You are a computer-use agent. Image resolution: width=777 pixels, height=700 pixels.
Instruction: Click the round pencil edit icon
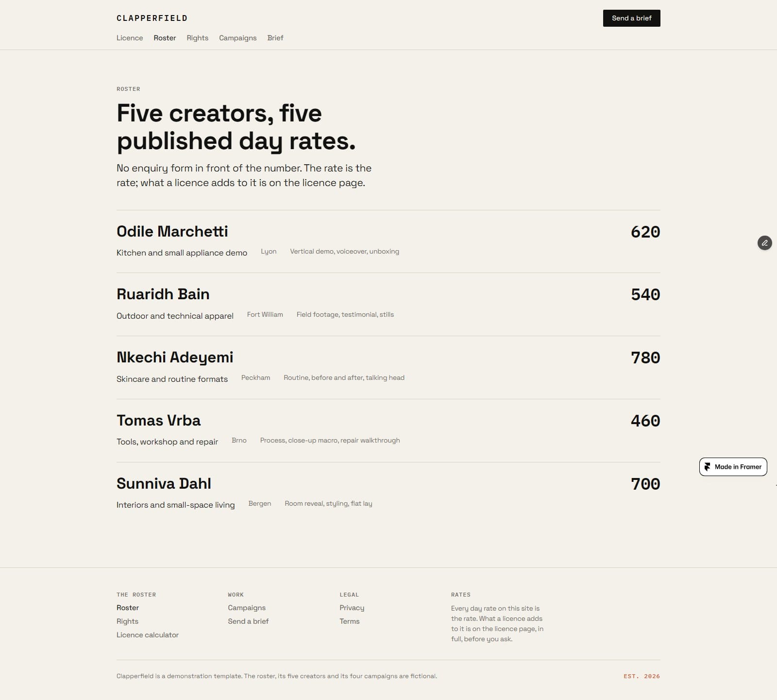click(x=765, y=243)
